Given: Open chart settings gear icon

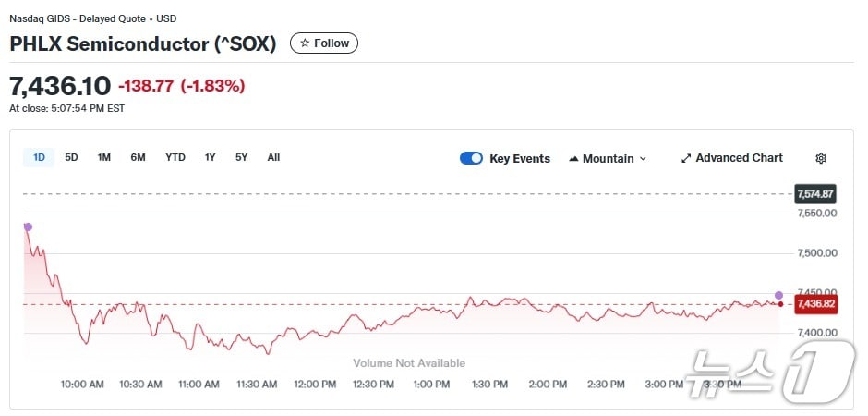Looking at the screenshot, I should (820, 158).
